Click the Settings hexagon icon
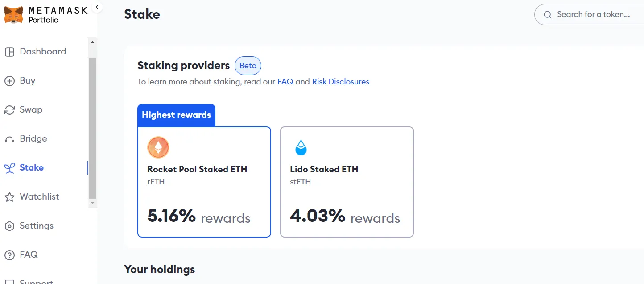This screenshot has width=644, height=284. click(9, 226)
